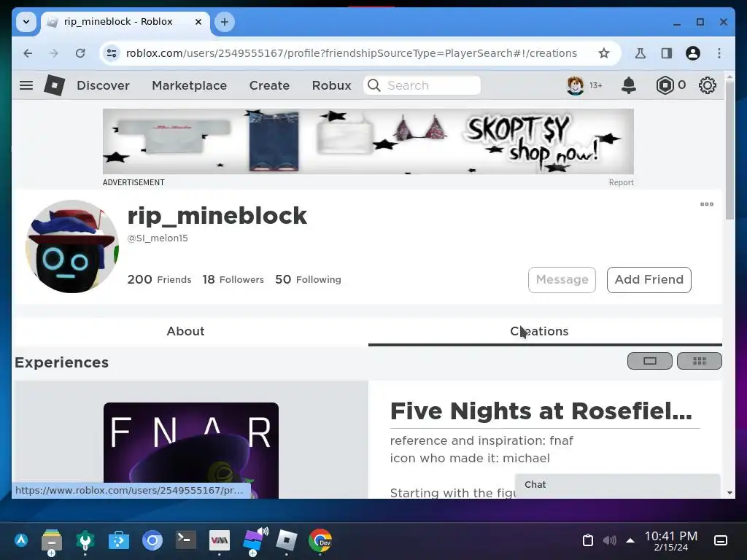The image size is (747, 560).
Task: Click the magnifier search icon
Action: 374,85
